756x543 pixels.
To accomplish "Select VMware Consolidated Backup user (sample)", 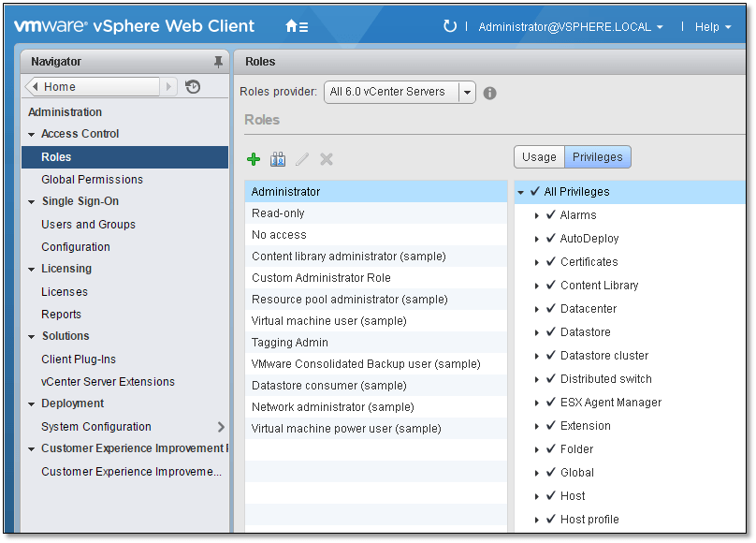I will coord(376,364).
